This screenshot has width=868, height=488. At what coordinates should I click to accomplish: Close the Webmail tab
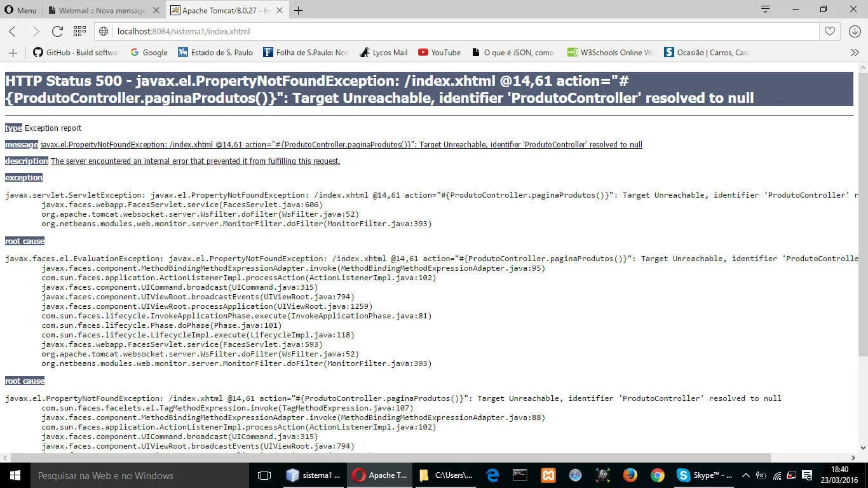pos(156,10)
